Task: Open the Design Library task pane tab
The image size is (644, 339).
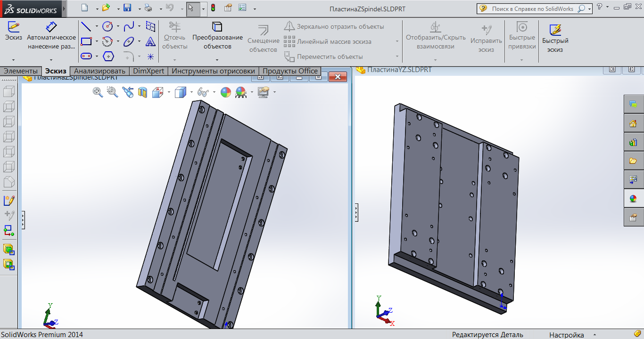Action: [633, 142]
